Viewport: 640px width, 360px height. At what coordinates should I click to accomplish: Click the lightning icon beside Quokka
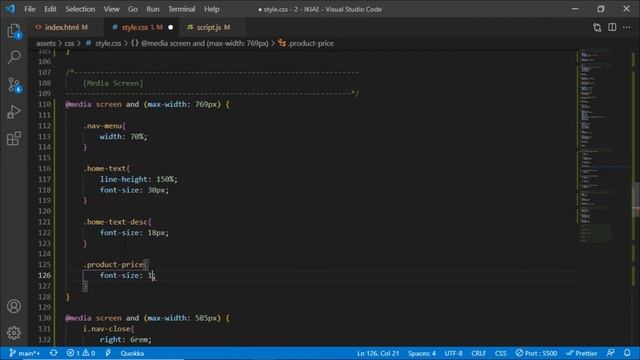click(108, 353)
